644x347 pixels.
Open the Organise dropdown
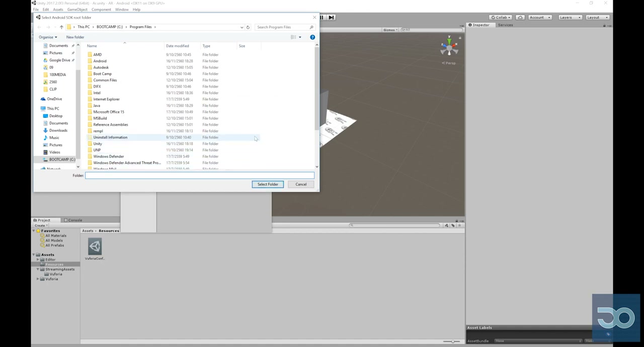(x=48, y=37)
